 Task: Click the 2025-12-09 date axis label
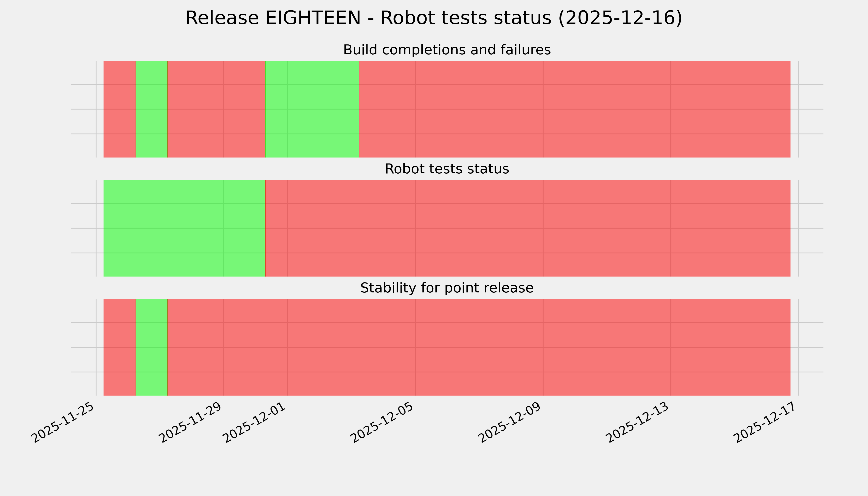click(510, 422)
